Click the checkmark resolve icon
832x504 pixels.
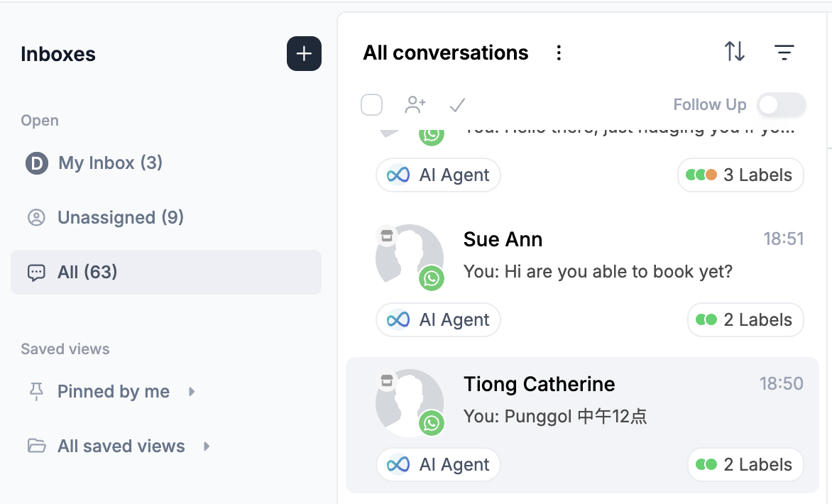[x=457, y=105]
